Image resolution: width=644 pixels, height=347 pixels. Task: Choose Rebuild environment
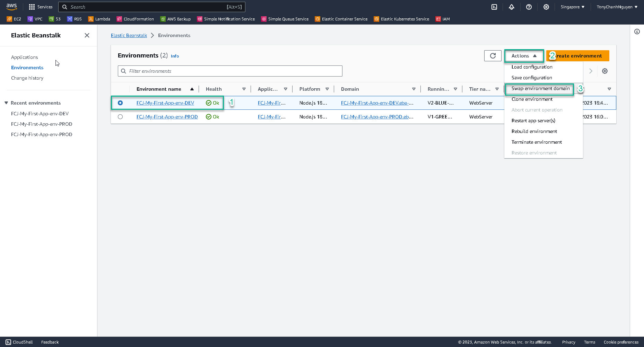click(534, 131)
